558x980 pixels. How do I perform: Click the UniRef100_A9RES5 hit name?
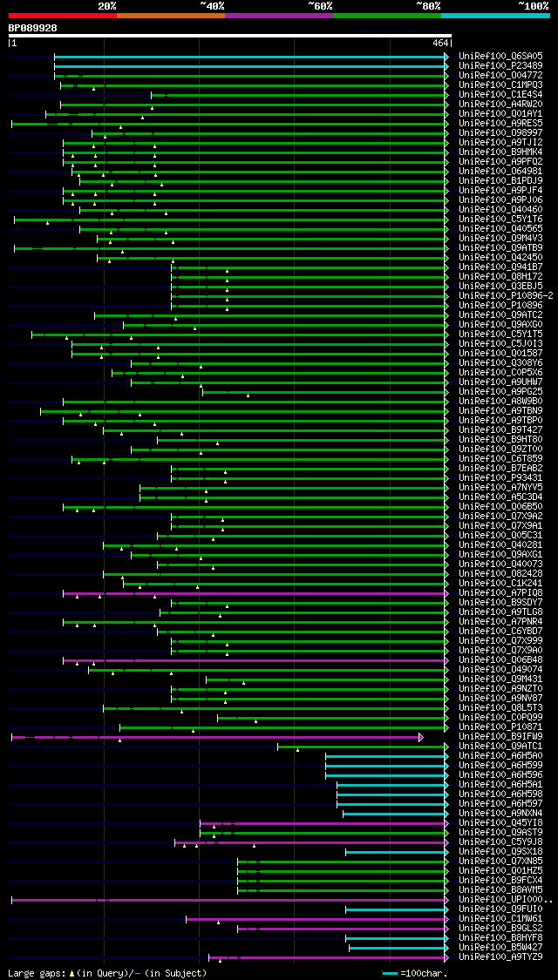[x=500, y=123]
